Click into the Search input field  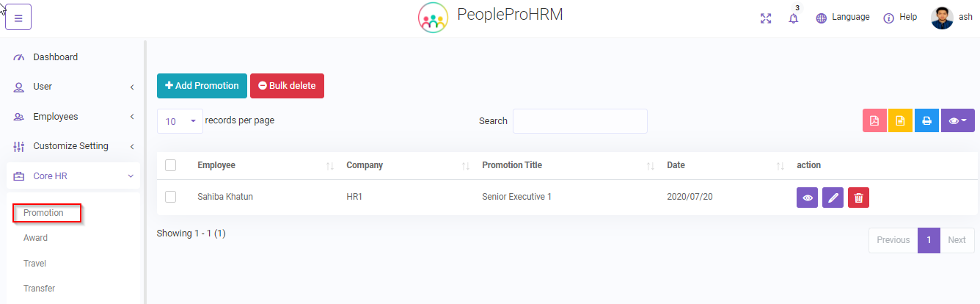[579, 121]
